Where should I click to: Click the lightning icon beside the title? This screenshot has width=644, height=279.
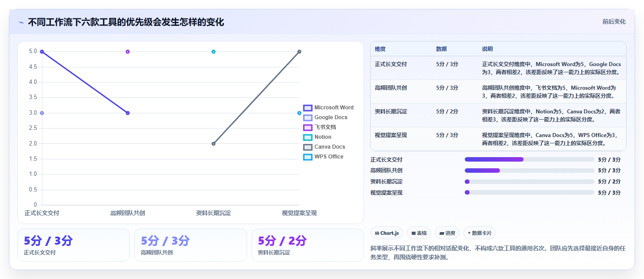21,22
